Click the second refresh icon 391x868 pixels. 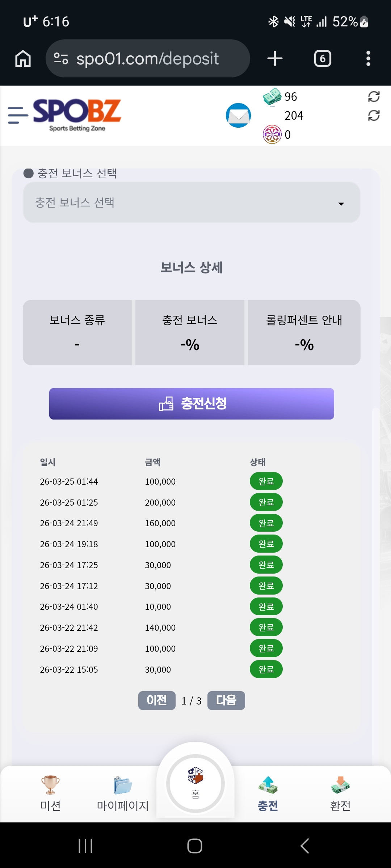[x=374, y=116]
